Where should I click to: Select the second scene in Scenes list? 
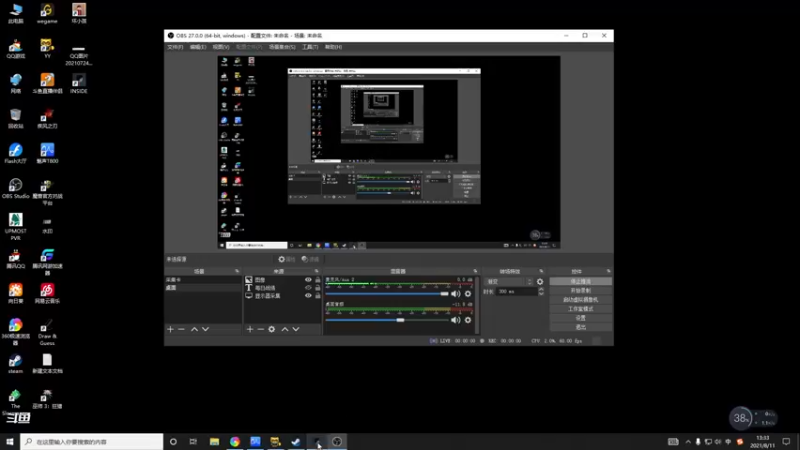(x=203, y=288)
